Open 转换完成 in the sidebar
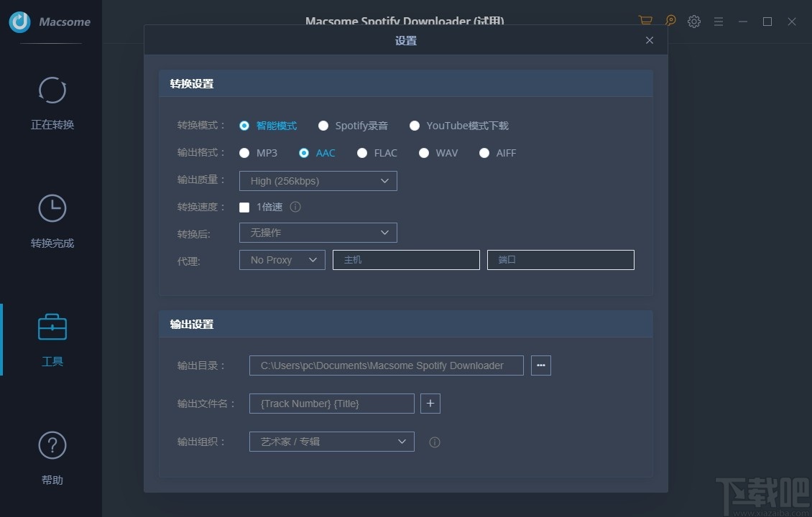 tap(51, 208)
